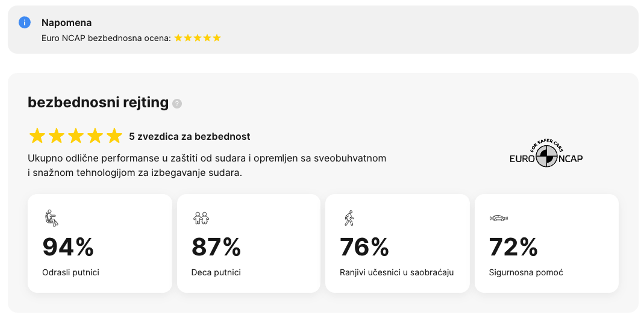Click the blue info icon beside Napomena
This screenshot has height=318, width=644.
tap(24, 22)
